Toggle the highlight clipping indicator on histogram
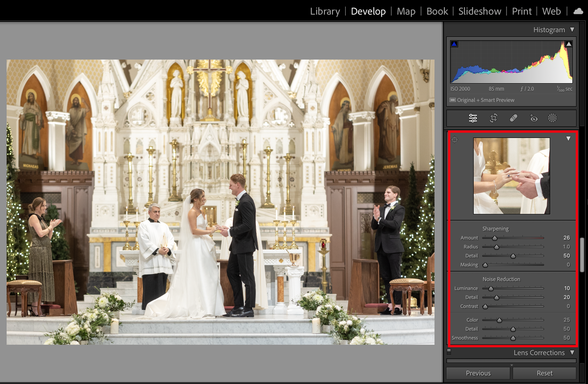The image size is (588, 384). coord(568,43)
